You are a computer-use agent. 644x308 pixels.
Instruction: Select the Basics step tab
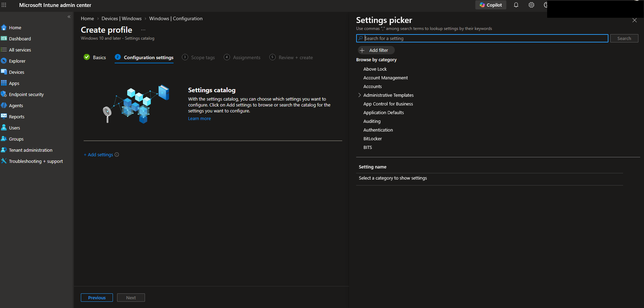click(95, 57)
